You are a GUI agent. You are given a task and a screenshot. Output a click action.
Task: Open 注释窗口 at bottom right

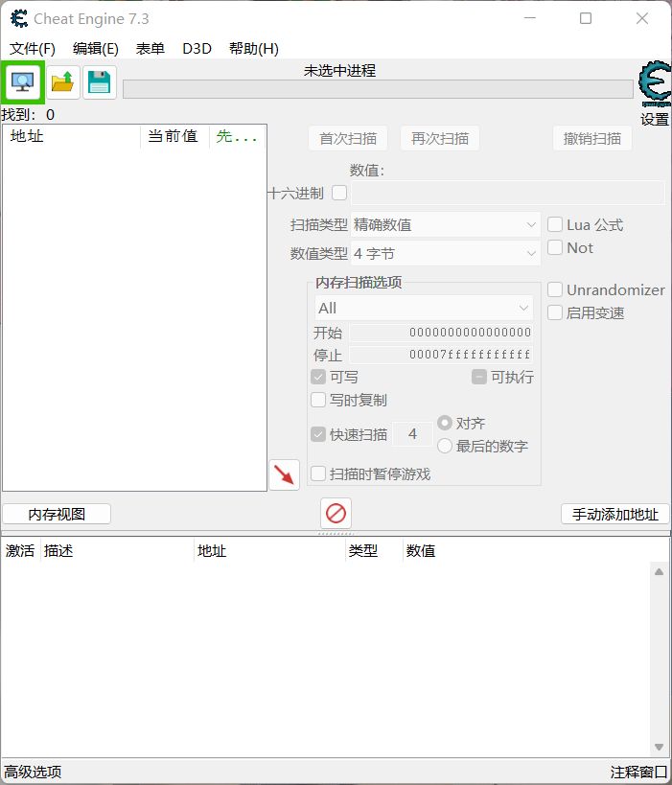[639, 772]
